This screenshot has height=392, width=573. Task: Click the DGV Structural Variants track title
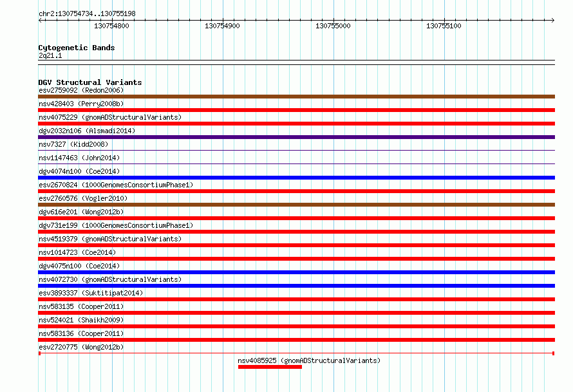coord(90,82)
